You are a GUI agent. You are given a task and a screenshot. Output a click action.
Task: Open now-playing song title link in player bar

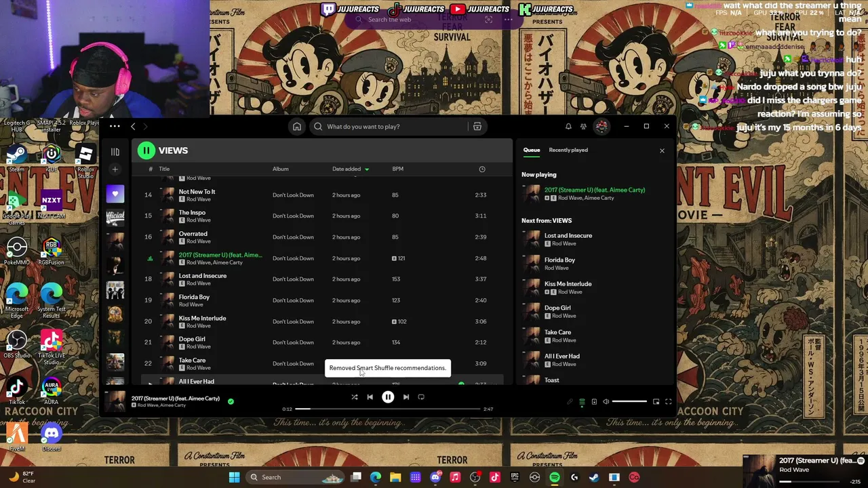coord(176,399)
